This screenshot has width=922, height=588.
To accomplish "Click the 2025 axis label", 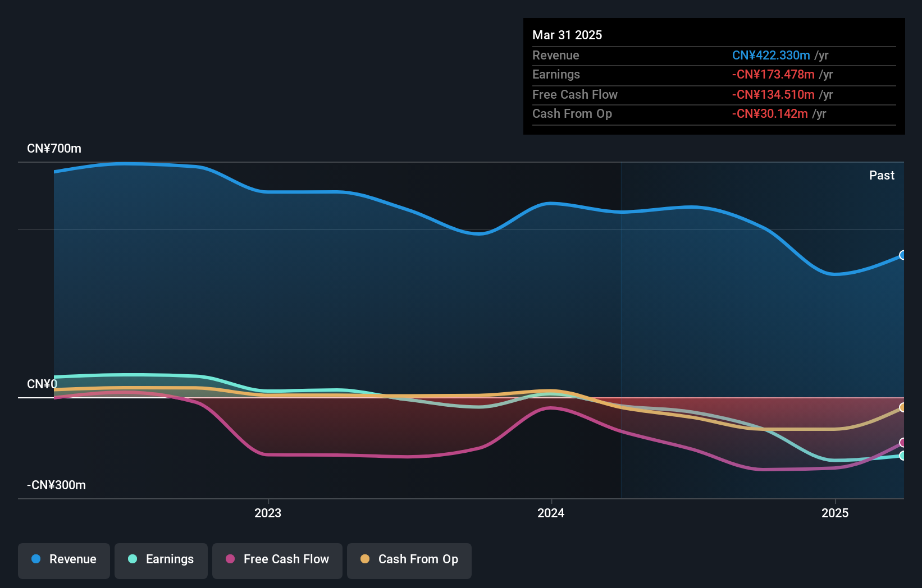I will (835, 513).
